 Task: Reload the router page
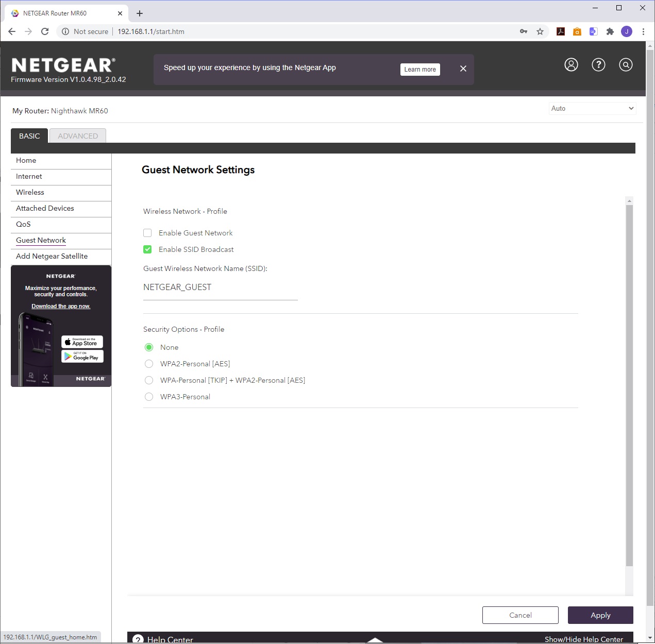(x=45, y=31)
